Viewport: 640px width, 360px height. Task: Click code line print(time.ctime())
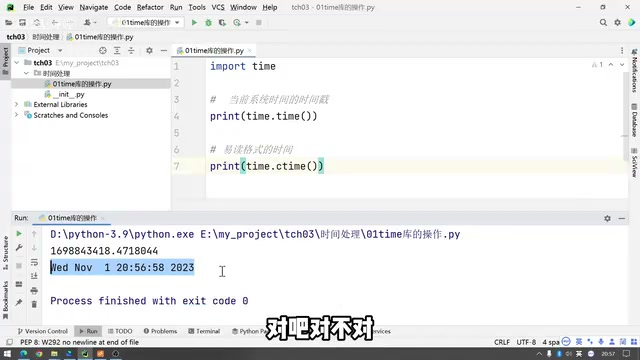click(x=267, y=166)
